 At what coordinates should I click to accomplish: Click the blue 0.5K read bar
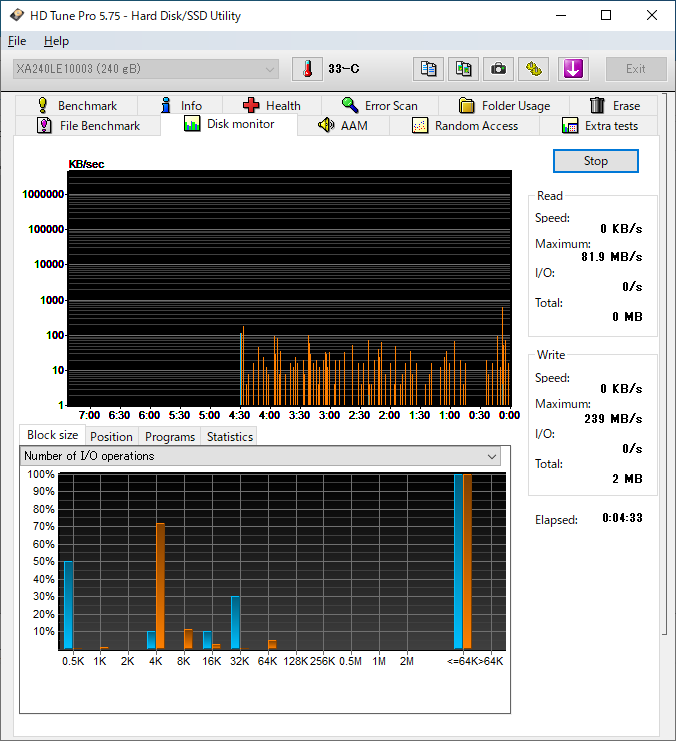(x=68, y=605)
